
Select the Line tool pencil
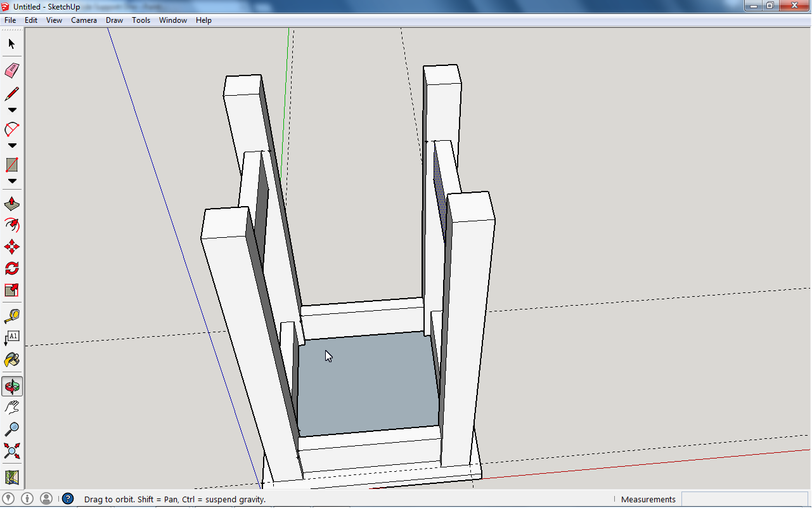coord(11,93)
